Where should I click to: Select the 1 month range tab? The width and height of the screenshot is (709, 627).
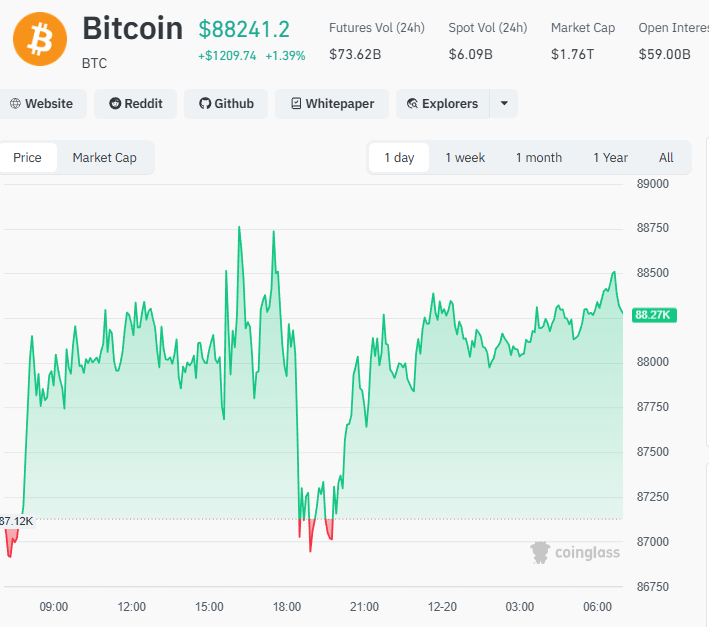point(539,158)
